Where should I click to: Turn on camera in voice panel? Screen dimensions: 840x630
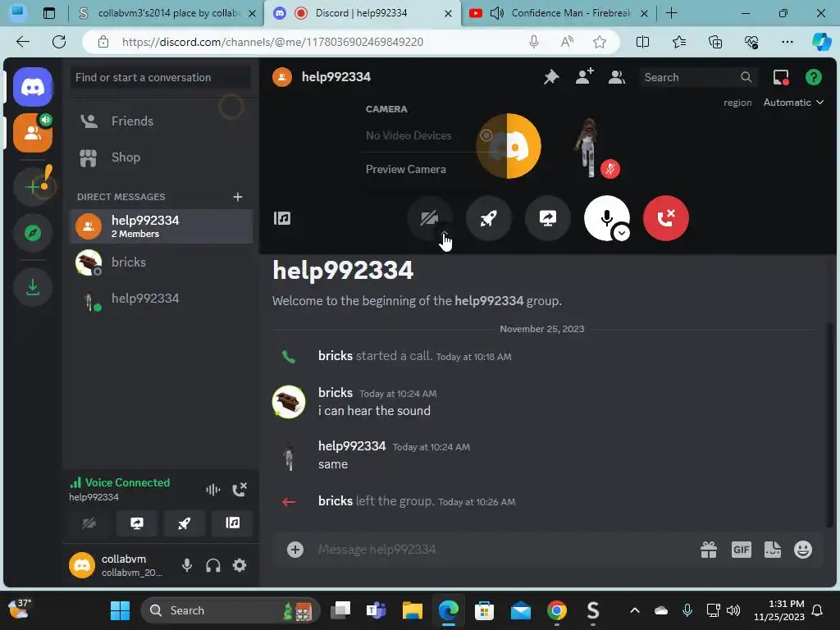point(89,523)
